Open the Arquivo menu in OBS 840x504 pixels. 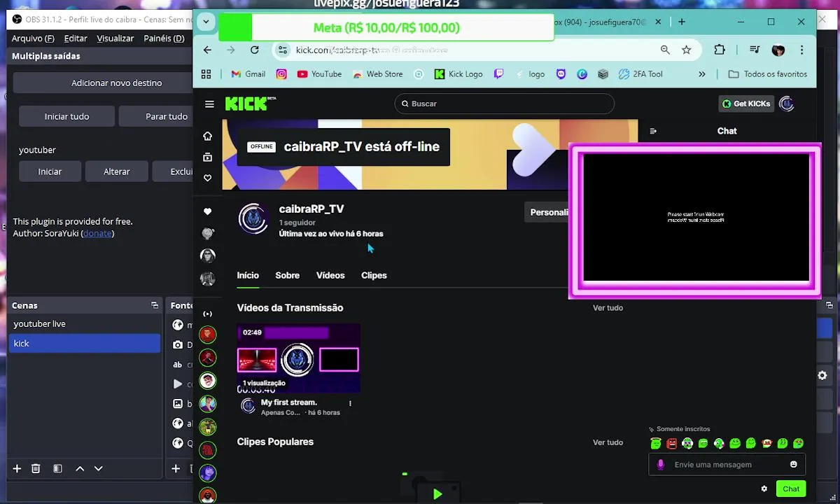tap(33, 38)
